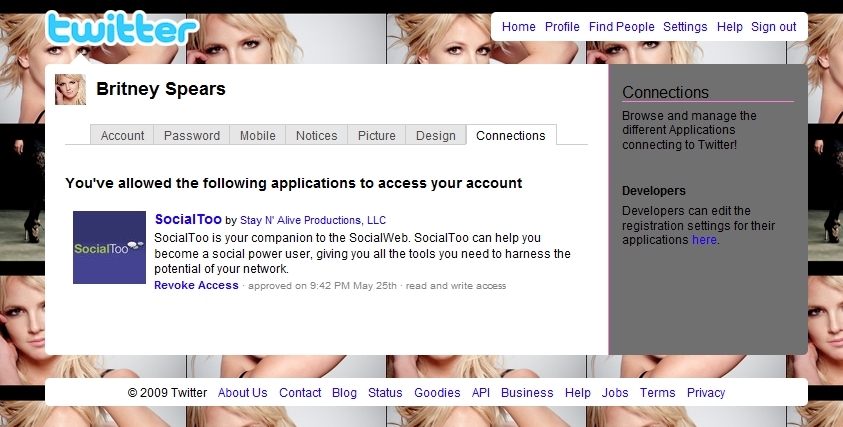Open API footer link

[x=481, y=393]
